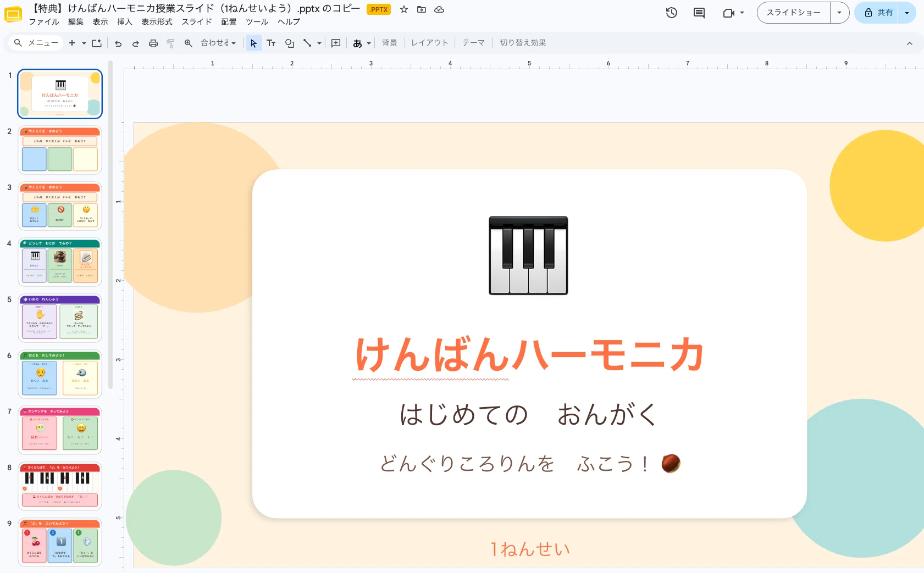Insert a text box
The image size is (924, 573).
tap(271, 43)
